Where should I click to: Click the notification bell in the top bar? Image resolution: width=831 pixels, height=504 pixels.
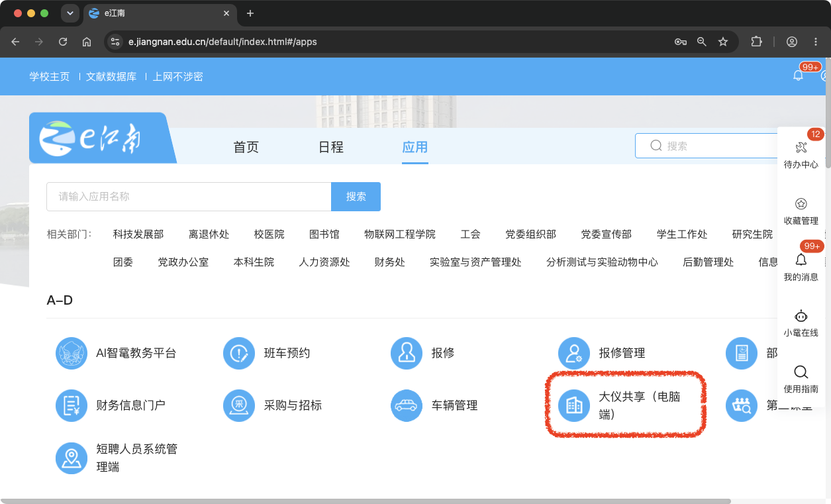tap(798, 76)
